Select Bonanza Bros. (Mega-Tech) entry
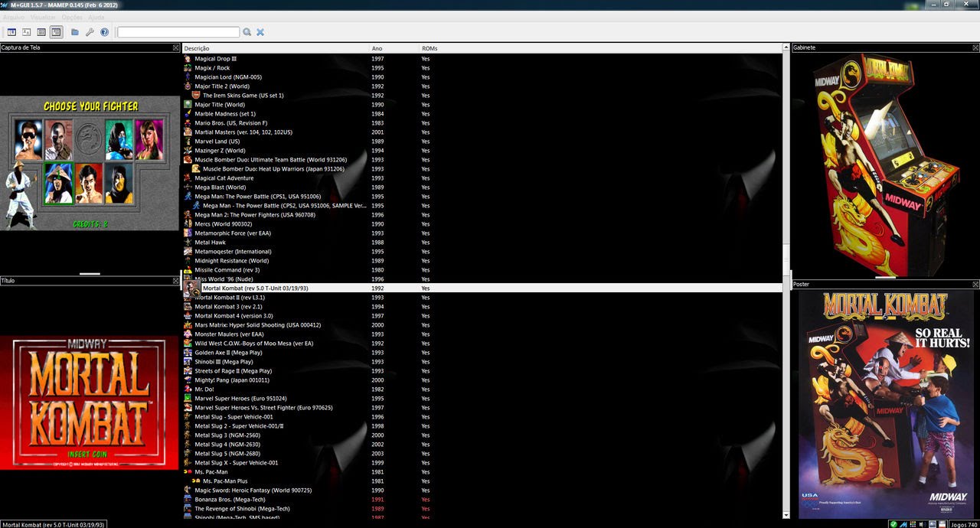Image resolution: width=980 pixels, height=528 pixels. point(482,500)
